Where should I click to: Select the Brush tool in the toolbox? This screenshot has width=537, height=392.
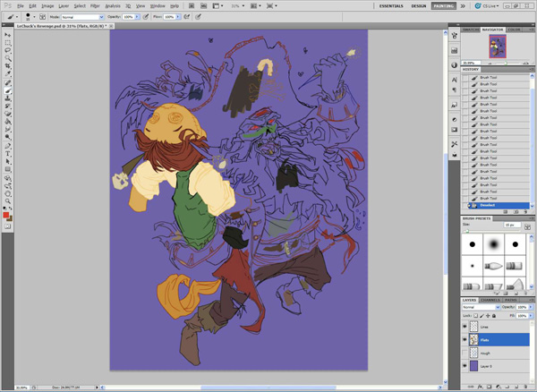[x=7, y=90]
